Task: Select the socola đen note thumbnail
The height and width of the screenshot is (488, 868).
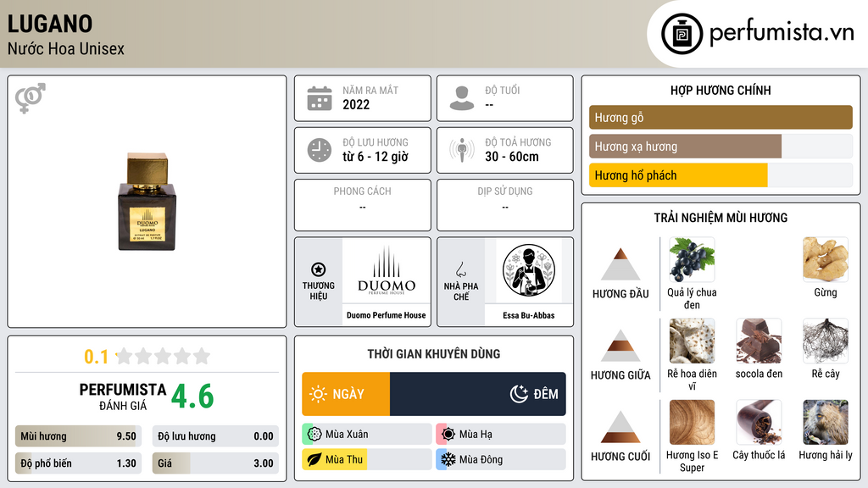Action: tap(759, 341)
